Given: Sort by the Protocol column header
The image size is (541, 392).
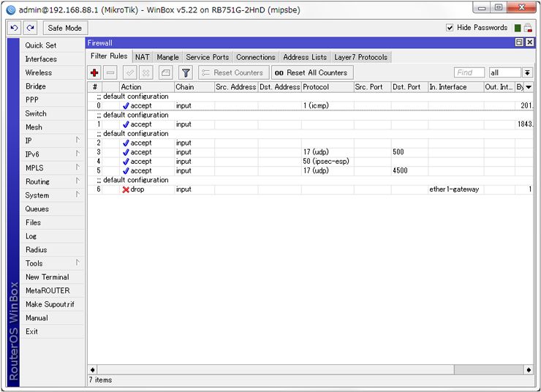Looking at the screenshot, I should click(x=328, y=87).
